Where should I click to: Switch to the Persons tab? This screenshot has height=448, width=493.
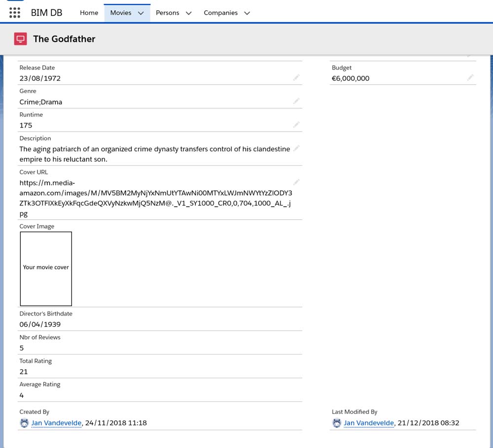point(167,13)
